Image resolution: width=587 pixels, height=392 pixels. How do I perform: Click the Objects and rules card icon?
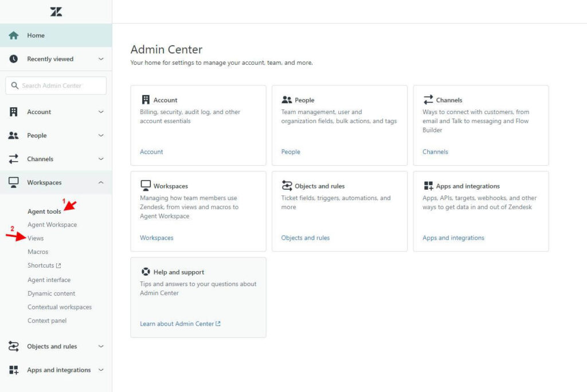coord(287,186)
